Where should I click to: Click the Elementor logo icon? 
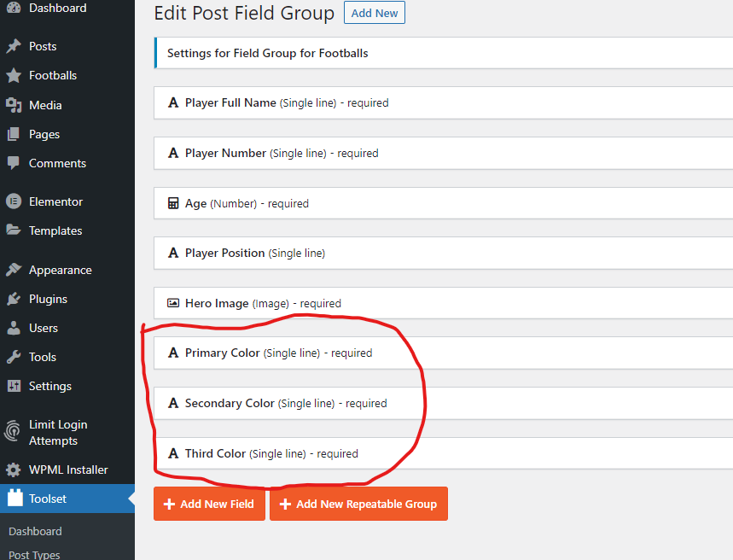(14, 201)
